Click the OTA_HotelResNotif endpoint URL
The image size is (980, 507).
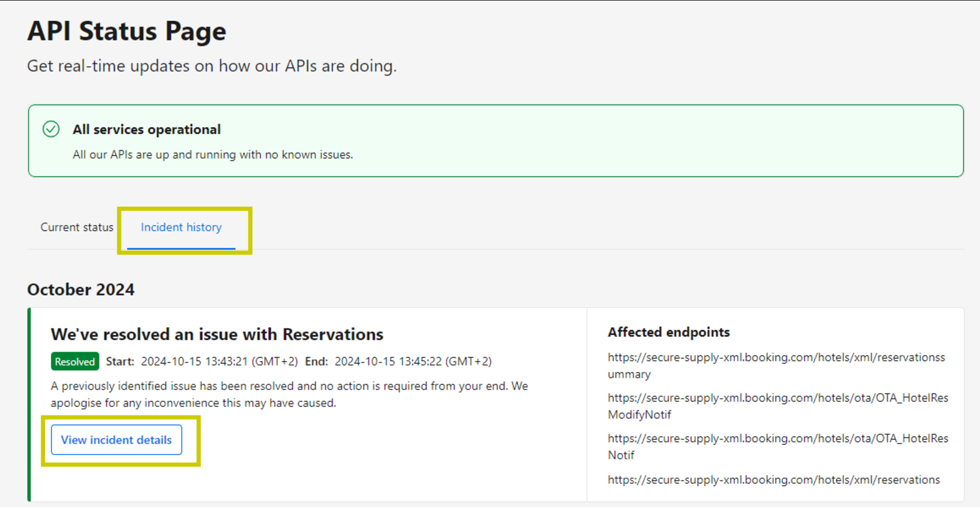pyautogui.click(x=778, y=447)
